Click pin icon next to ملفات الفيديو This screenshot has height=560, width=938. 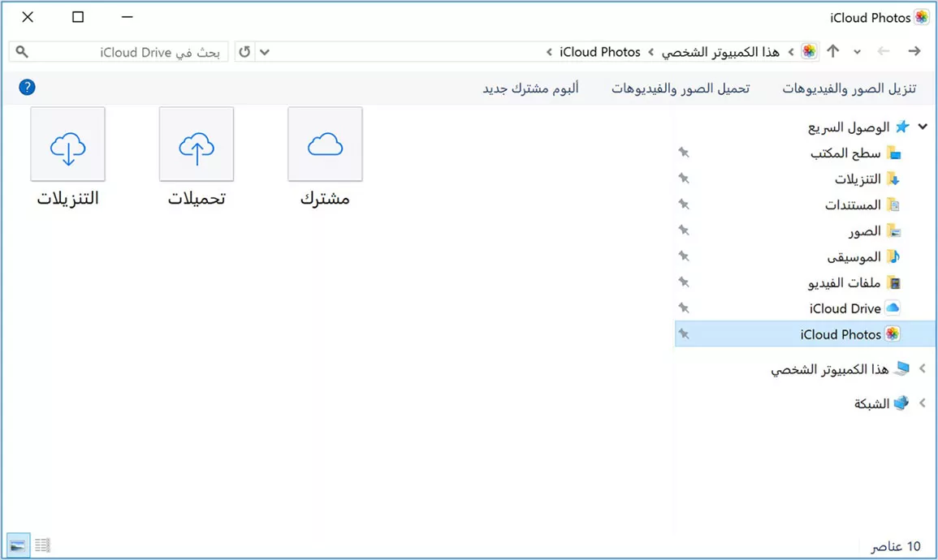point(684,282)
